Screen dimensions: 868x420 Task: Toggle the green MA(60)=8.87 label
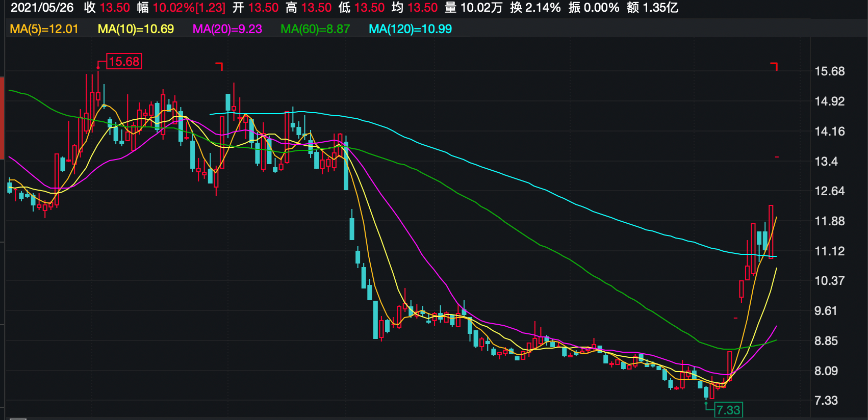coord(315,29)
